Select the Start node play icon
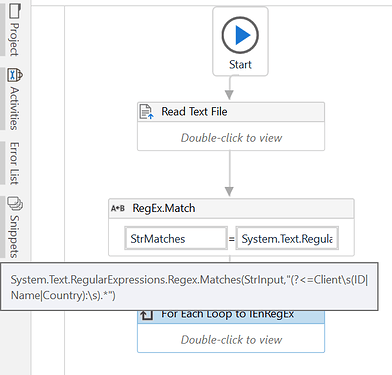 pos(240,35)
